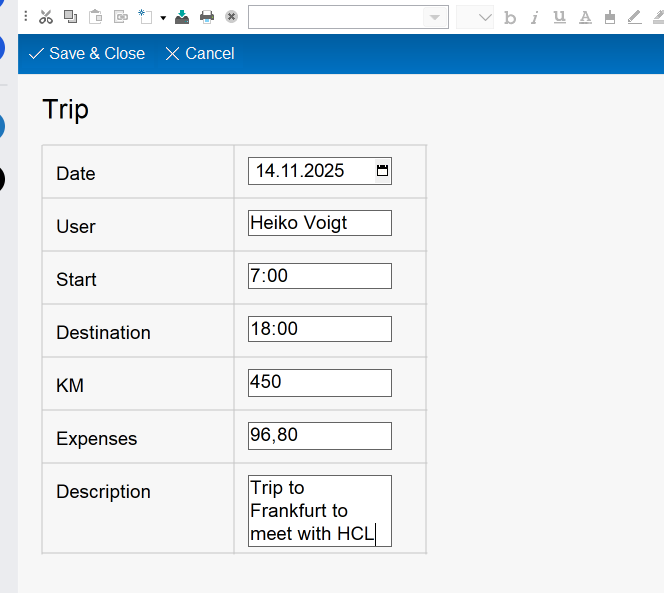664x593 pixels.
Task: Open the font size dropdown
Action: (x=485, y=17)
